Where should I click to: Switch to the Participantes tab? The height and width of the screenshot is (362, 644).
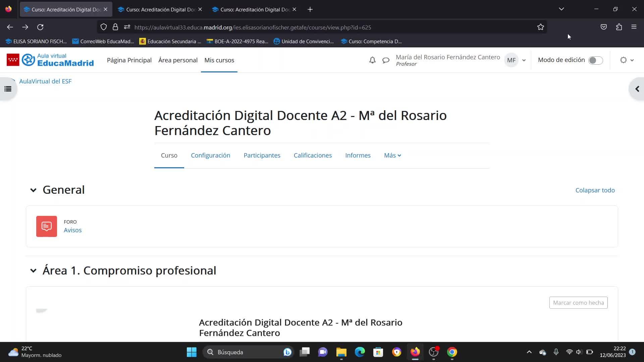click(262, 156)
